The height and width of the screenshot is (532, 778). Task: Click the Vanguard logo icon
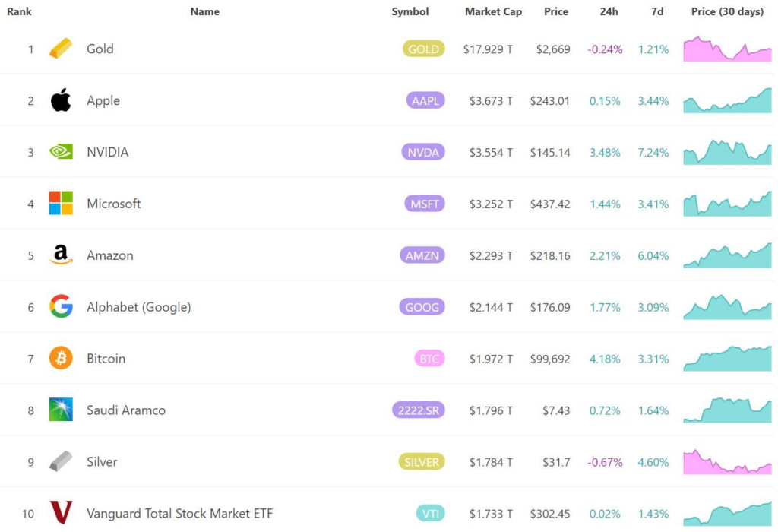(x=61, y=513)
